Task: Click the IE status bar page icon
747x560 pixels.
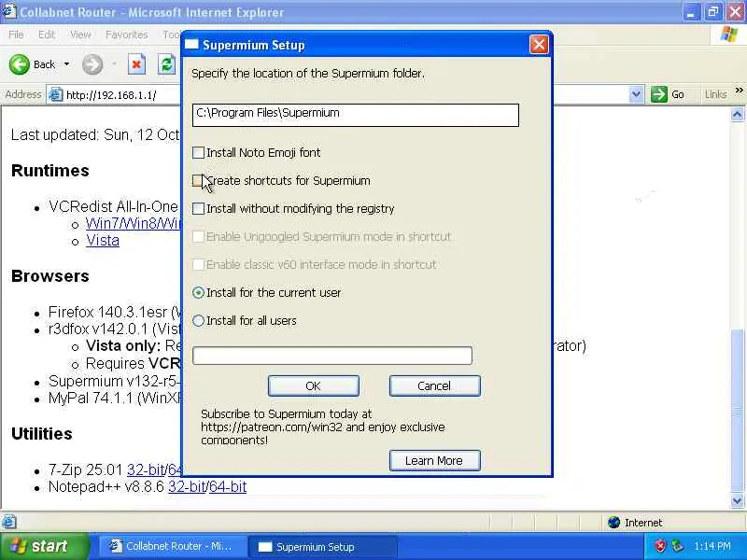Action: click(x=9, y=523)
